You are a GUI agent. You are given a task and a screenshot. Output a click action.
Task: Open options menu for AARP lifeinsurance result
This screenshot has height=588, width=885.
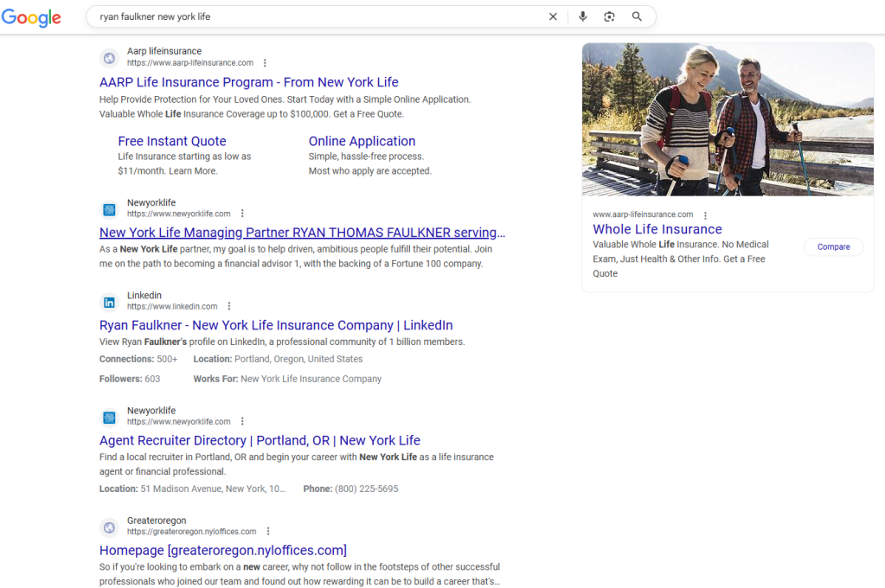tap(265, 63)
